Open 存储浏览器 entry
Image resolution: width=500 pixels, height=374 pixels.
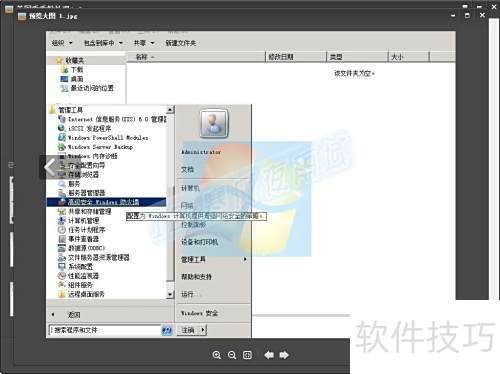click(x=83, y=174)
